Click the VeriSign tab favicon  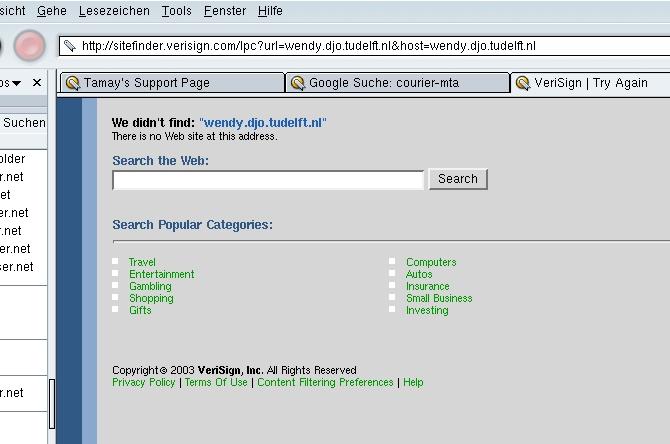click(523, 83)
